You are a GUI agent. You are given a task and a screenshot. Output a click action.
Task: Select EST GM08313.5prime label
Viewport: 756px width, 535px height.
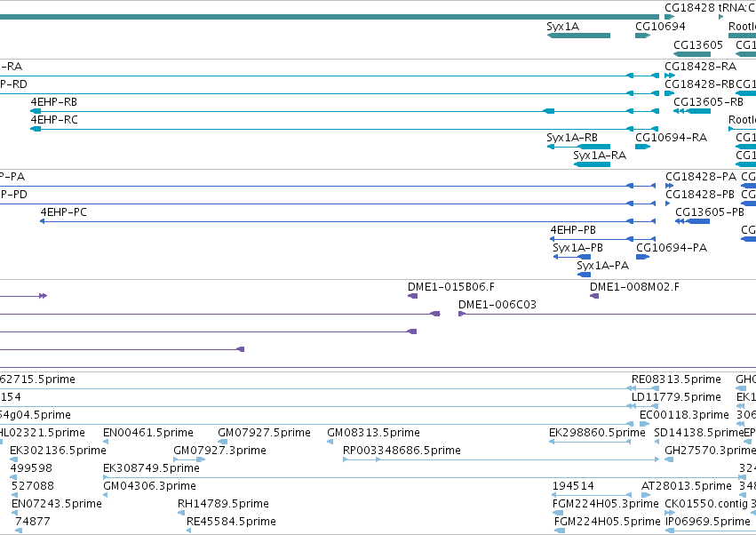tap(374, 433)
